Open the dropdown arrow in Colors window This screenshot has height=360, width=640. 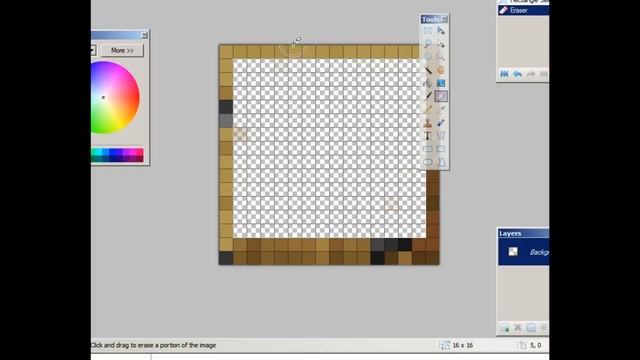click(93, 51)
